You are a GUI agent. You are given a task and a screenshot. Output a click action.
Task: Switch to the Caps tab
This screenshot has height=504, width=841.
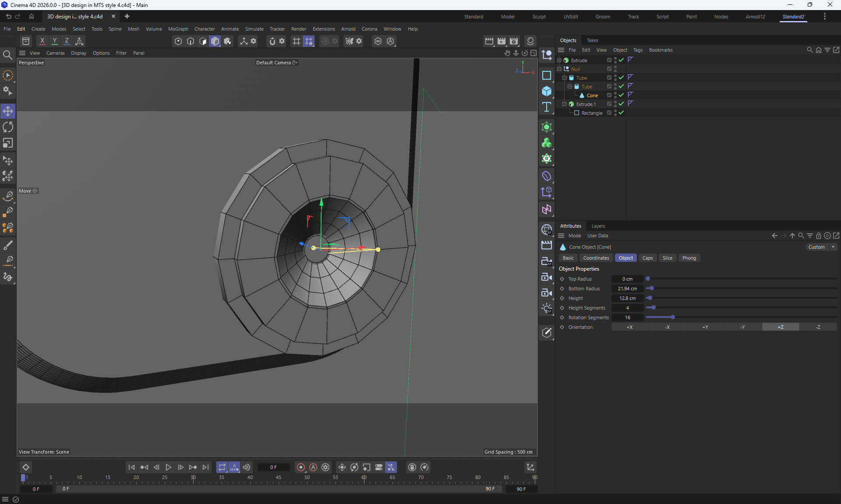(647, 258)
